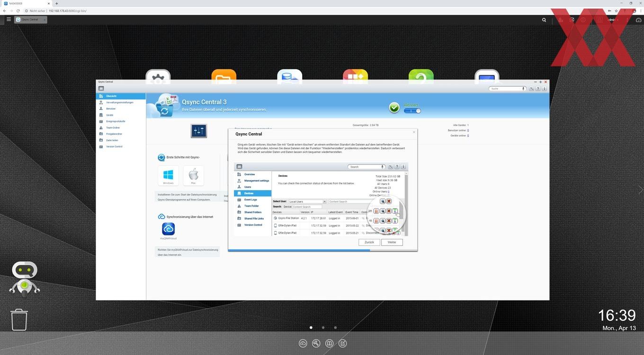
Task: Click first icon in bottom desktop bar
Action: pyautogui.click(x=303, y=343)
